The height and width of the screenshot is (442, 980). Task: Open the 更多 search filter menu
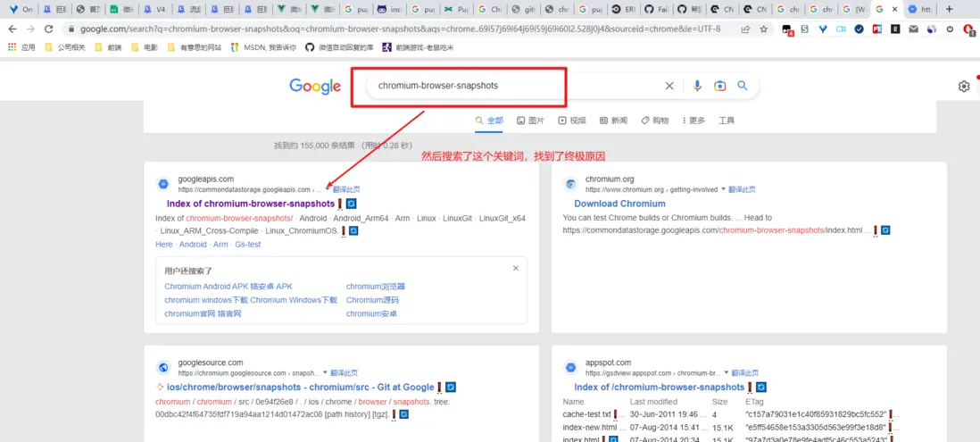(693, 121)
